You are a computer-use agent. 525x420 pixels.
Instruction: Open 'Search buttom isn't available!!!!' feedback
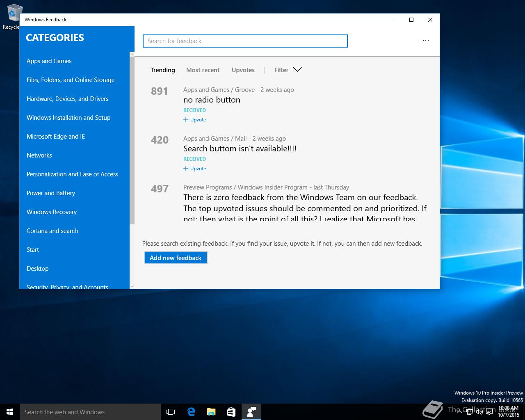[240, 148]
